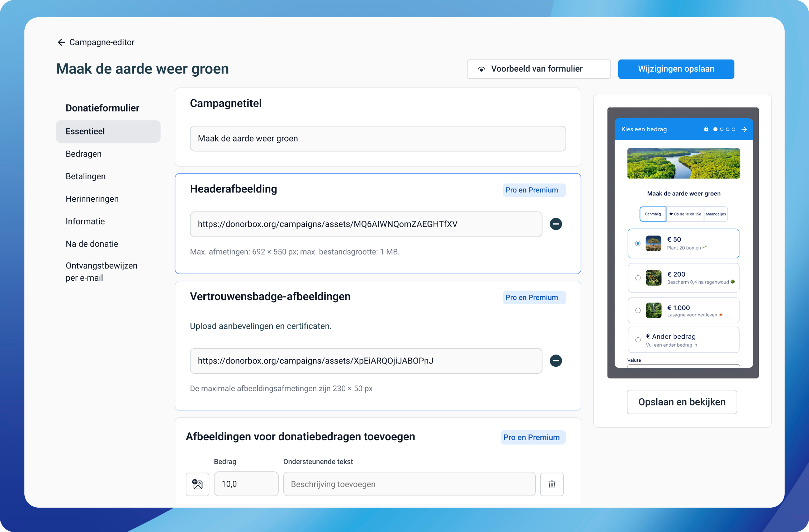Click the Opslaan en bekijken button
This screenshot has width=809, height=532.
click(682, 402)
